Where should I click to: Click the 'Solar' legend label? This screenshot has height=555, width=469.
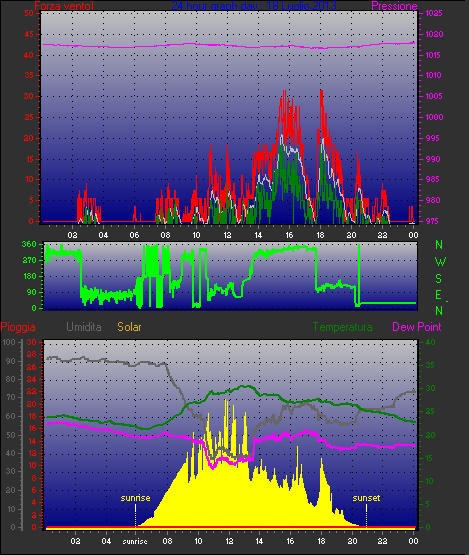[129, 327]
